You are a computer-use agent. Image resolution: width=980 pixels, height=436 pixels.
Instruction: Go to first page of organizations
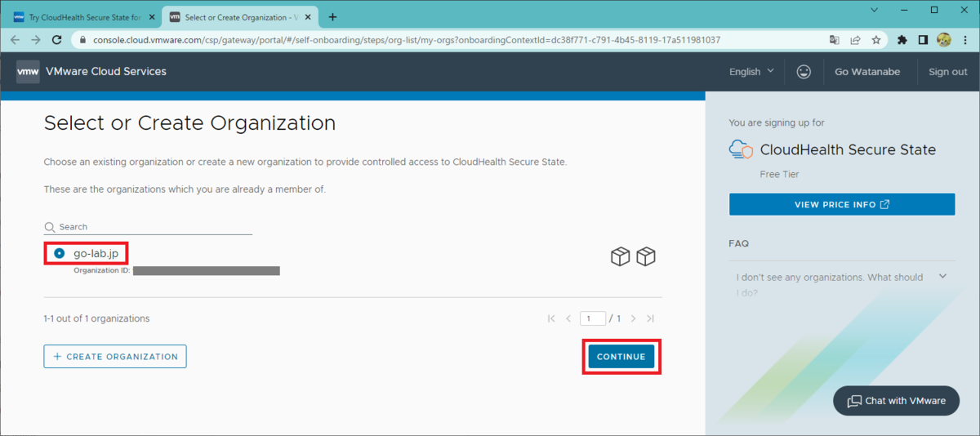click(x=551, y=318)
